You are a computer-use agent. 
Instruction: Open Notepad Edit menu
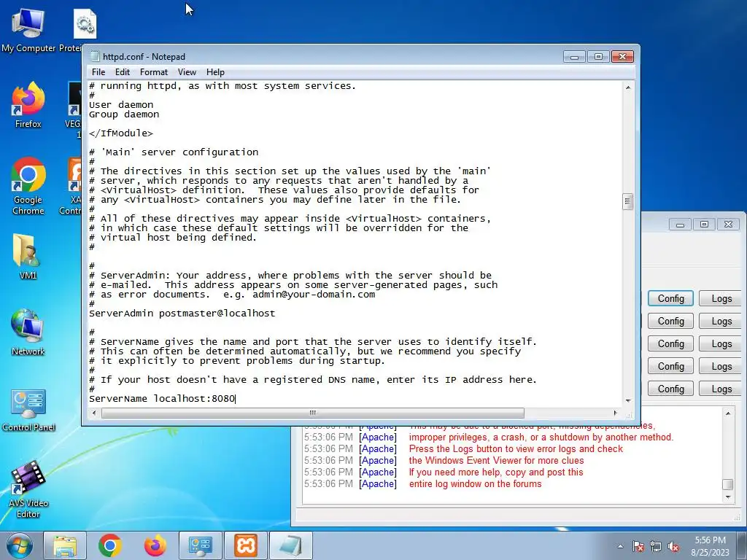pyautogui.click(x=123, y=72)
